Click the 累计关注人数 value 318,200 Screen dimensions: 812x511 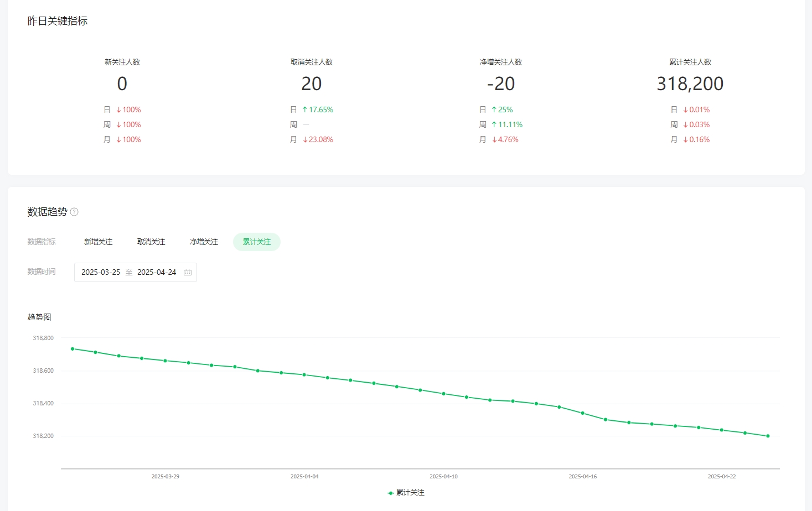(x=690, y=84)
